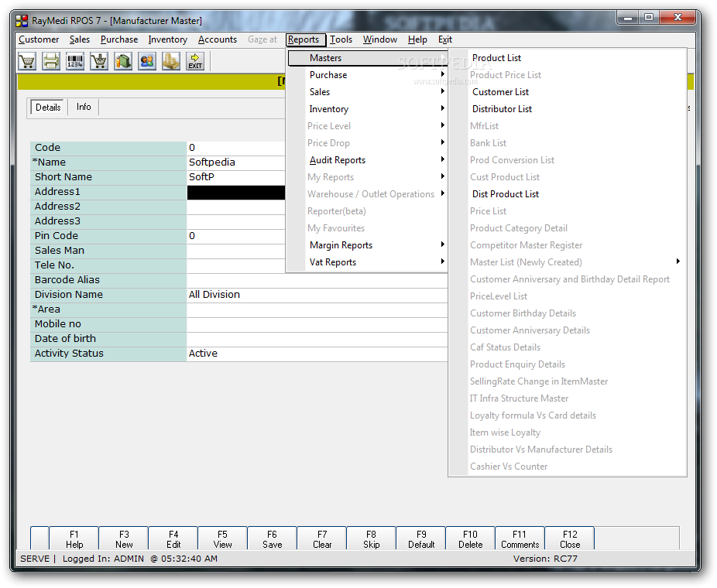This screenshot has width=717, height=588.
Task: Click the Activity Status field showing Active
Action: [317, 353]
